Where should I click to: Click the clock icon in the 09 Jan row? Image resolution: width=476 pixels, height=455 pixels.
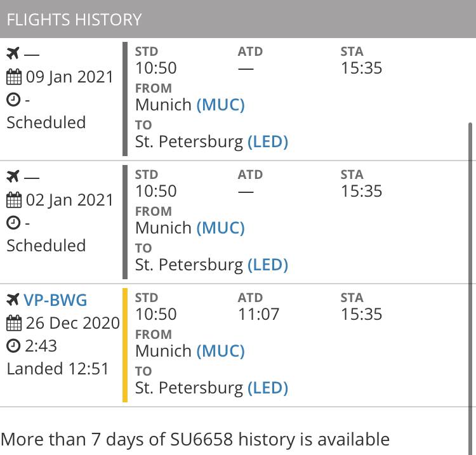click(x=13, y=100)
